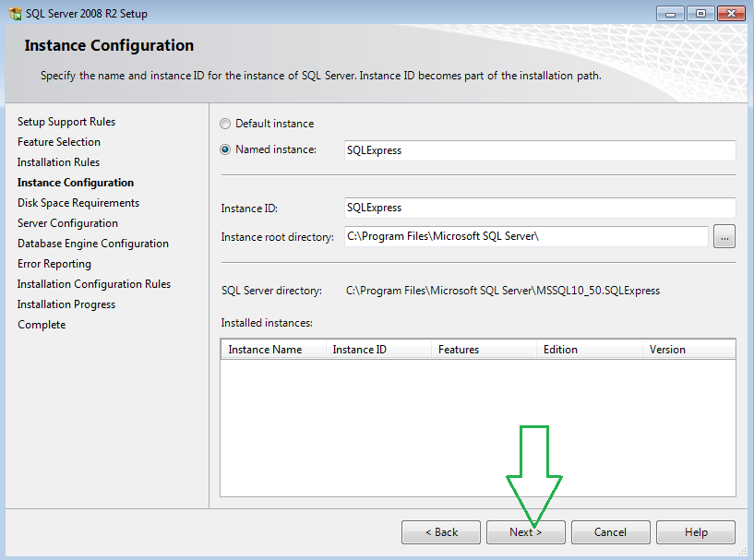The height and width of the screenshot is (560, 754).
Task: Close the SQL Server Setup window
Action: [x=731, y=14]
